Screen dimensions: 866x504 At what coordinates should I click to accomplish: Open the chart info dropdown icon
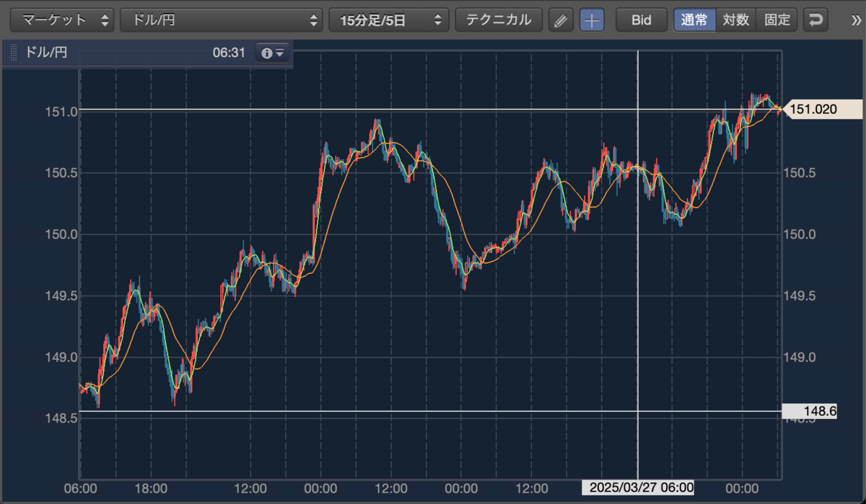tap(274, 53)
